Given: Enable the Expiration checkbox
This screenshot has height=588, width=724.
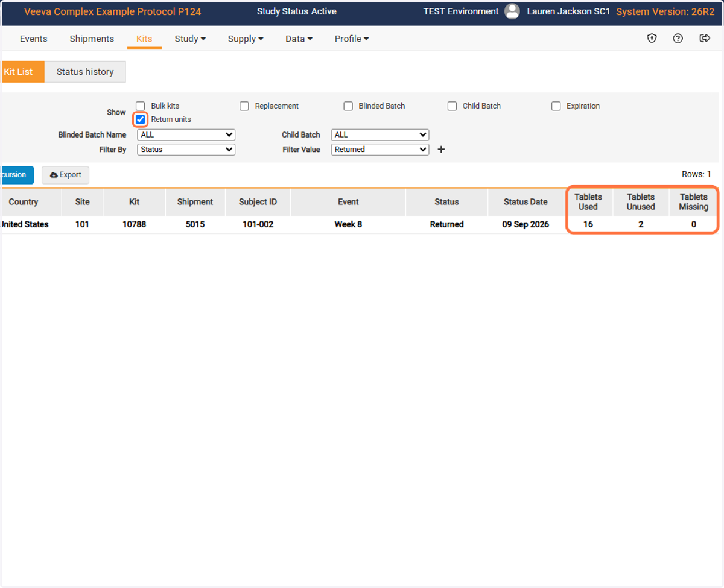Looking at the screenshot, I should point(556,106).
